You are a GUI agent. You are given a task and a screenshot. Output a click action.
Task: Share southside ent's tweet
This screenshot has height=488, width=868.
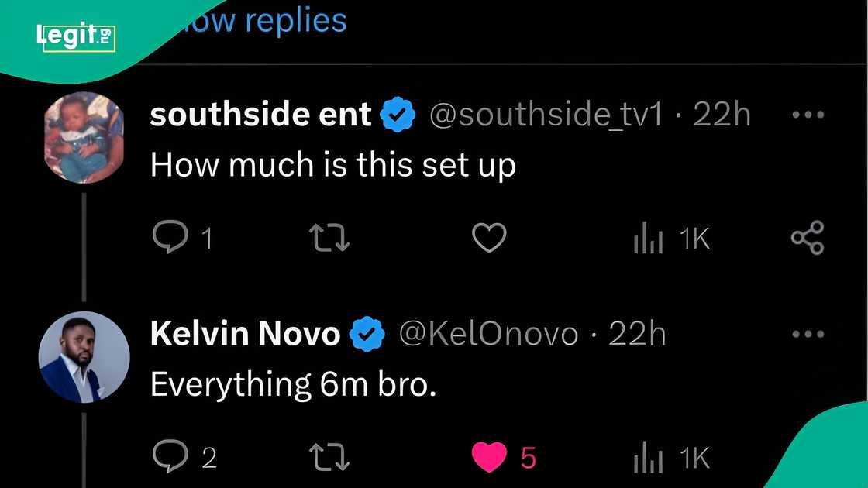(x=808, y=238)
